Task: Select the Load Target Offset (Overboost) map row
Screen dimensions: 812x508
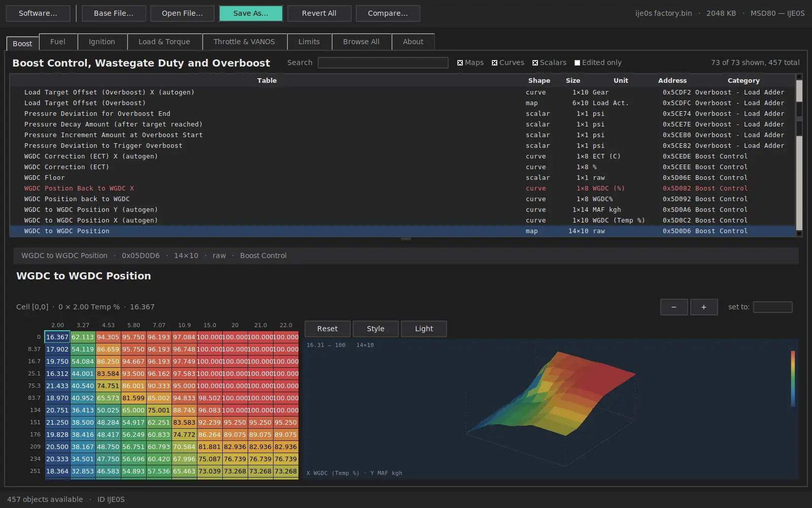Action: pyautogui.click(x=402, y=103)
